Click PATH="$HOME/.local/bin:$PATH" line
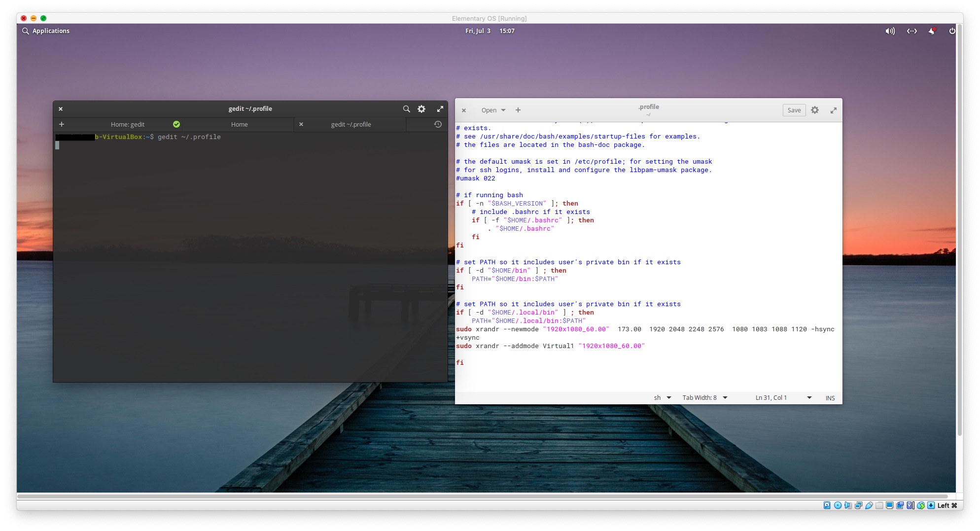This screenshot has width=980, height=531. tap(528, 321)
